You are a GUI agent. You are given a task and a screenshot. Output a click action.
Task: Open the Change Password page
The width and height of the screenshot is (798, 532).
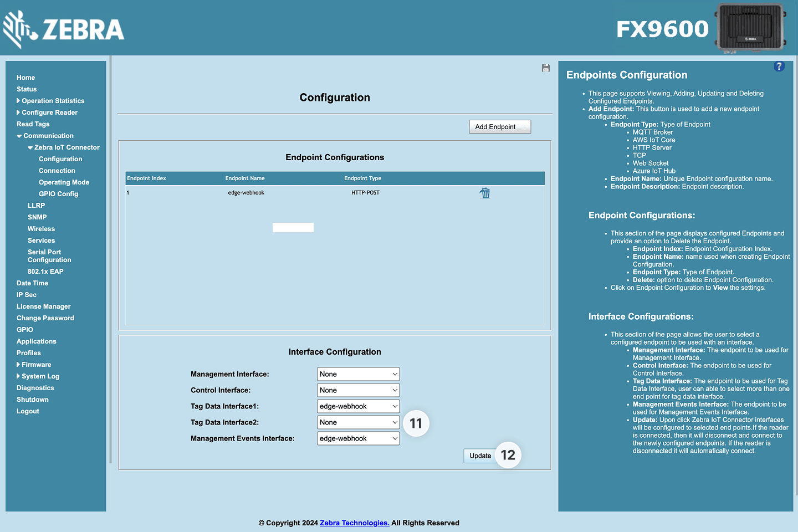click(45, 318)
